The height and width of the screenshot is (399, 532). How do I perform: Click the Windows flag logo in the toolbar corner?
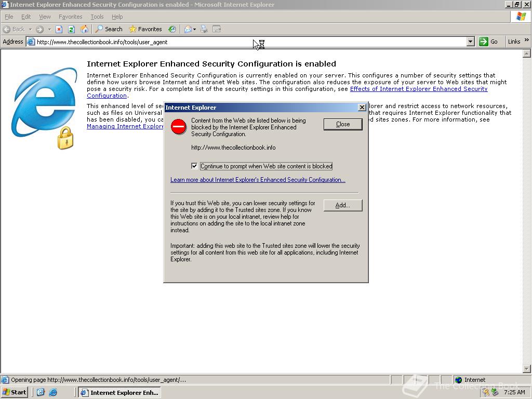click(521, 17)
